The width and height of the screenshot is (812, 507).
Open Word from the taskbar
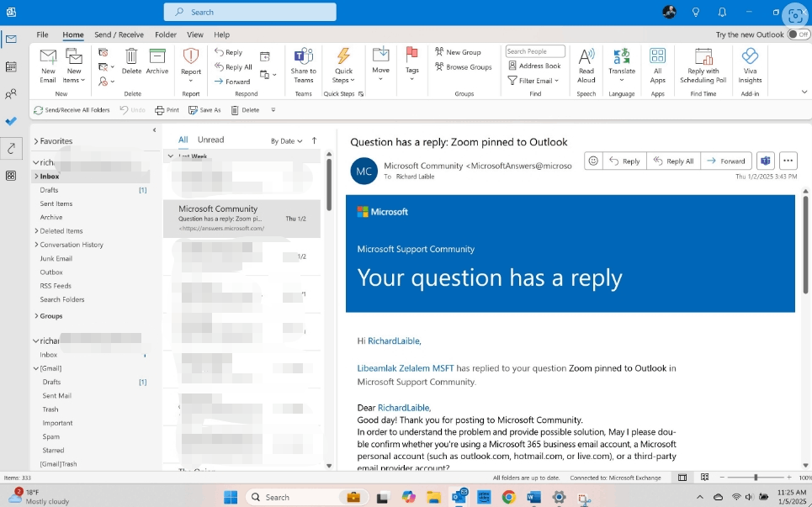pos(534,497)
